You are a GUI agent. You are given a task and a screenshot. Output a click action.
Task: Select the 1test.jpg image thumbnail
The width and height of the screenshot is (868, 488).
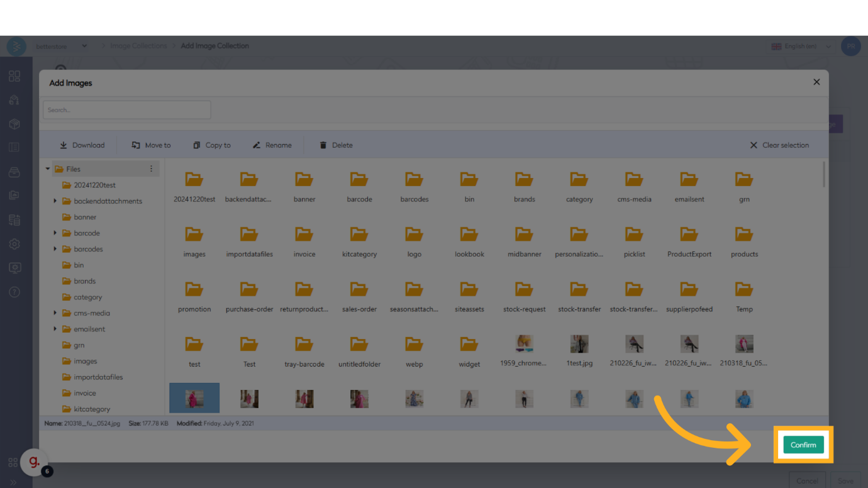pos(579,344)
